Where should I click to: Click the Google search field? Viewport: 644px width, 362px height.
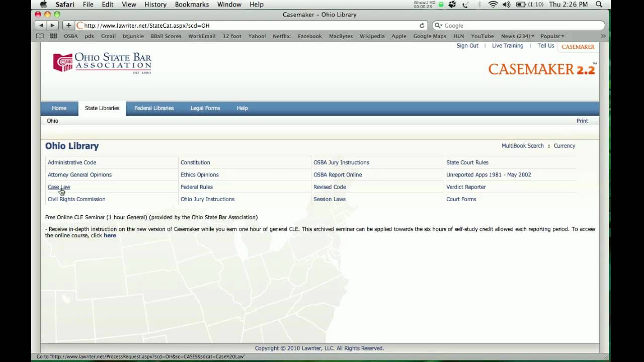[x=518, y=25]
